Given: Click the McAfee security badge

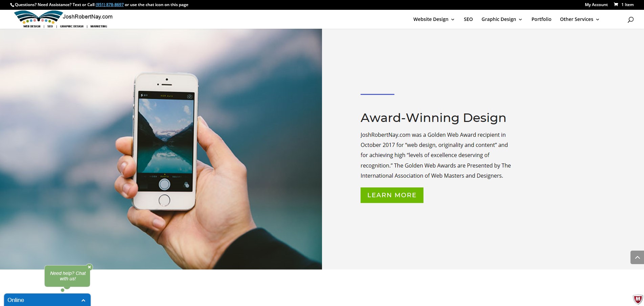Looking at the screenshot, I should [x=638, y=299].
